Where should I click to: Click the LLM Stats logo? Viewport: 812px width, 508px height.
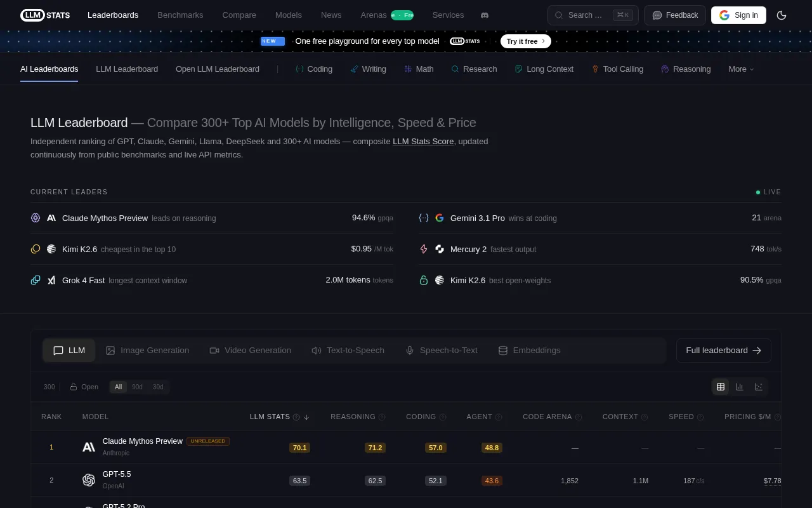tap(45, 15)
